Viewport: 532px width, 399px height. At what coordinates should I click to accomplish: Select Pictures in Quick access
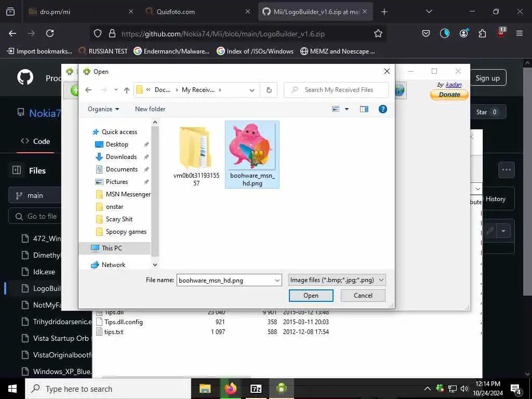(x=117, y=181)
